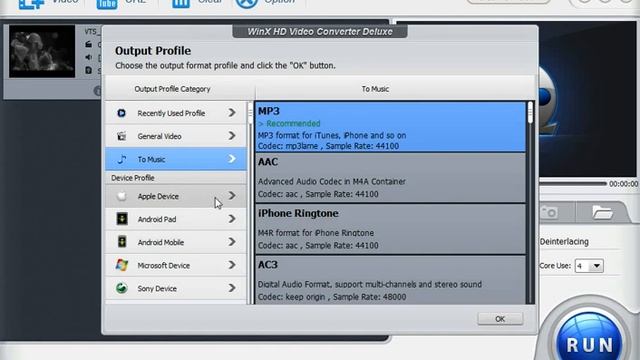Expand the To Music category arrow

click(x=232, y=159)
